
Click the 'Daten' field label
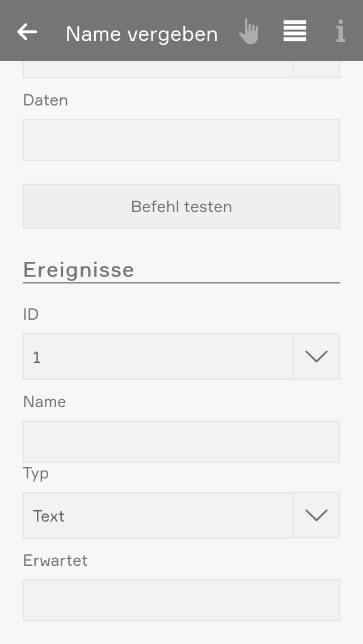45,100
